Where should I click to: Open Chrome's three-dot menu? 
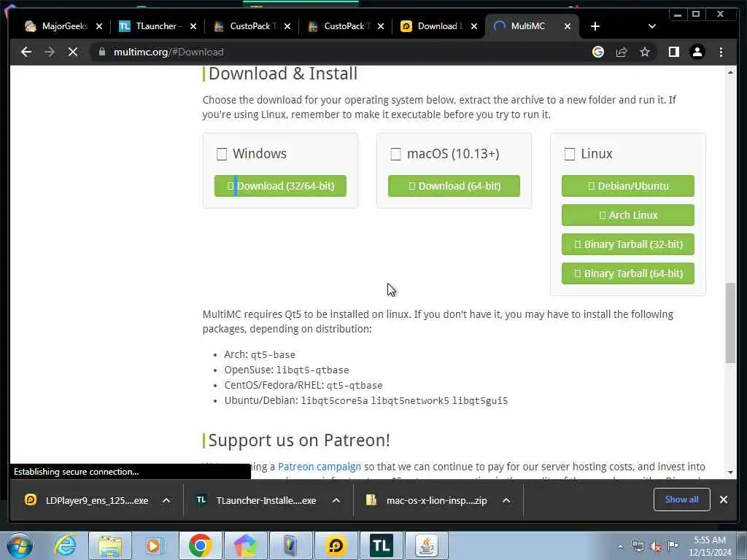721,52
